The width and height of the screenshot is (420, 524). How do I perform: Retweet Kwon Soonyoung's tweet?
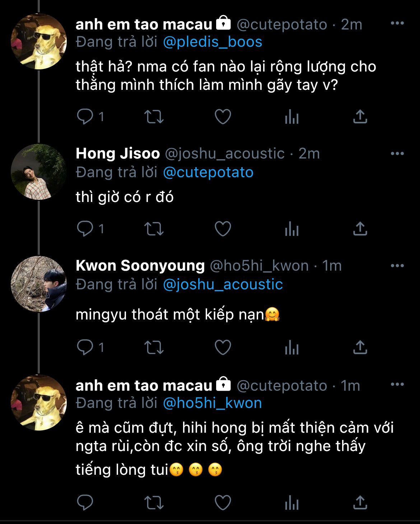coord(154,347)
